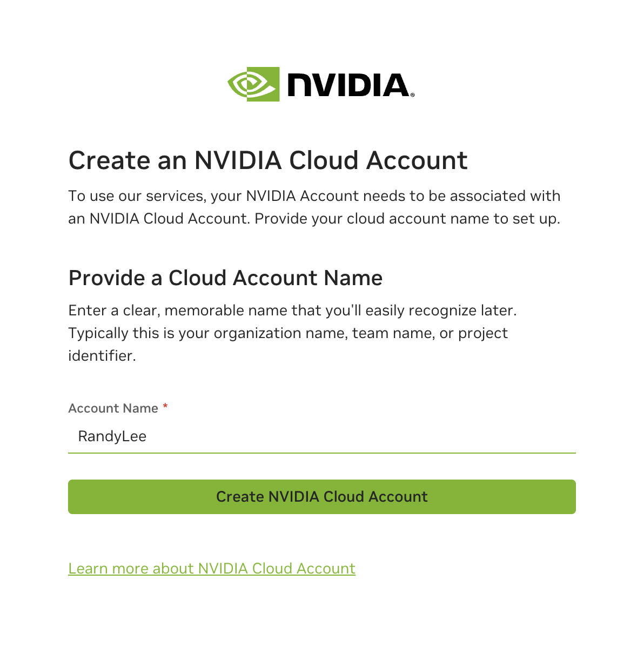Click the registered trademark symbol beside NVIDIA
Screen dimensions: 644x661
pos(413,95)
